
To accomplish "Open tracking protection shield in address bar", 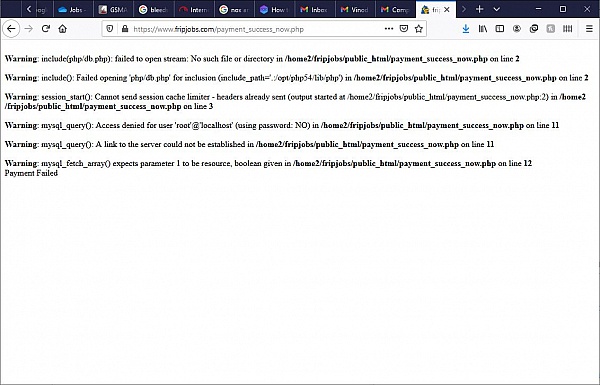I will pyautogui.click(x=110, y=29).
